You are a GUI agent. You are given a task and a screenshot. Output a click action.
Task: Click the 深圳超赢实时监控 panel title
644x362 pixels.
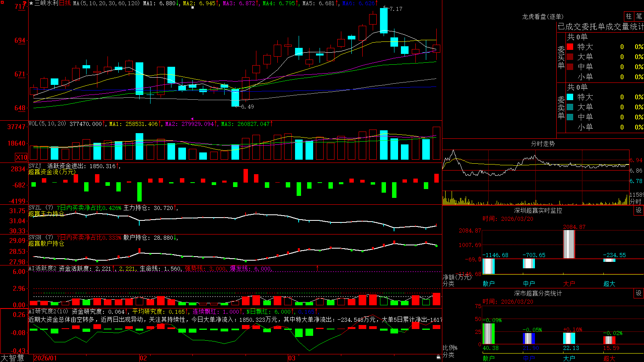click(x=538, y=210)
